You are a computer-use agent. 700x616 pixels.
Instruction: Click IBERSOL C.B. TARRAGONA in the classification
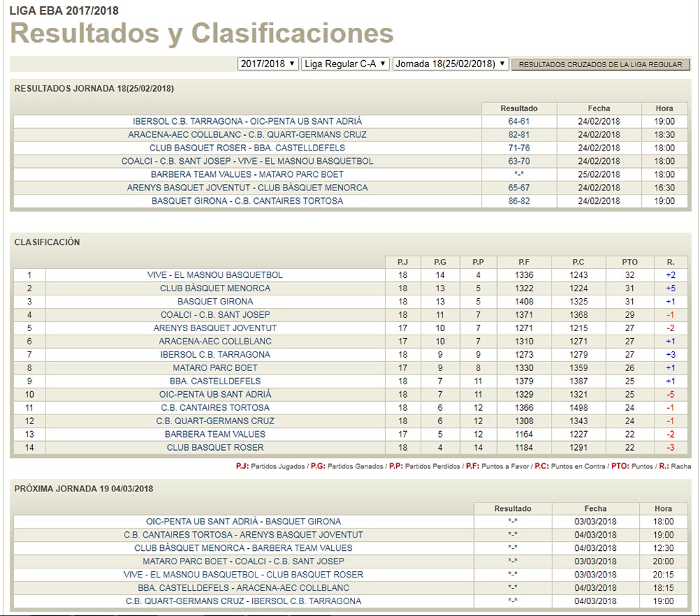[x=212, y=355]
